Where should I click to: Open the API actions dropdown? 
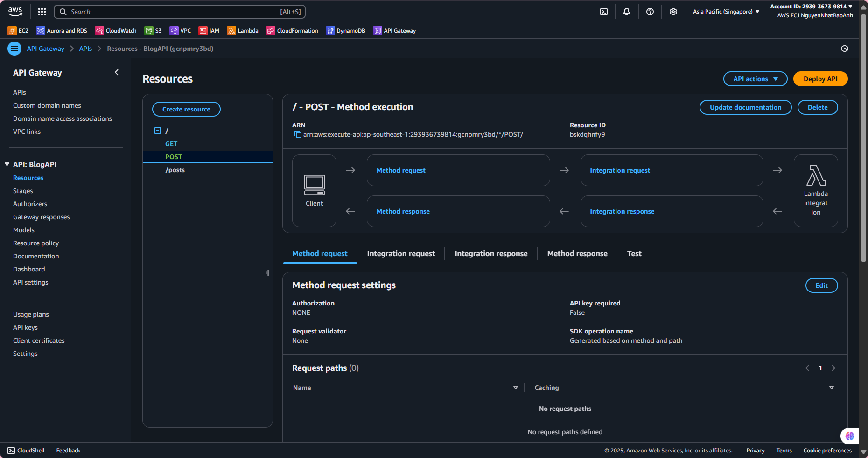tap(755, 79)
